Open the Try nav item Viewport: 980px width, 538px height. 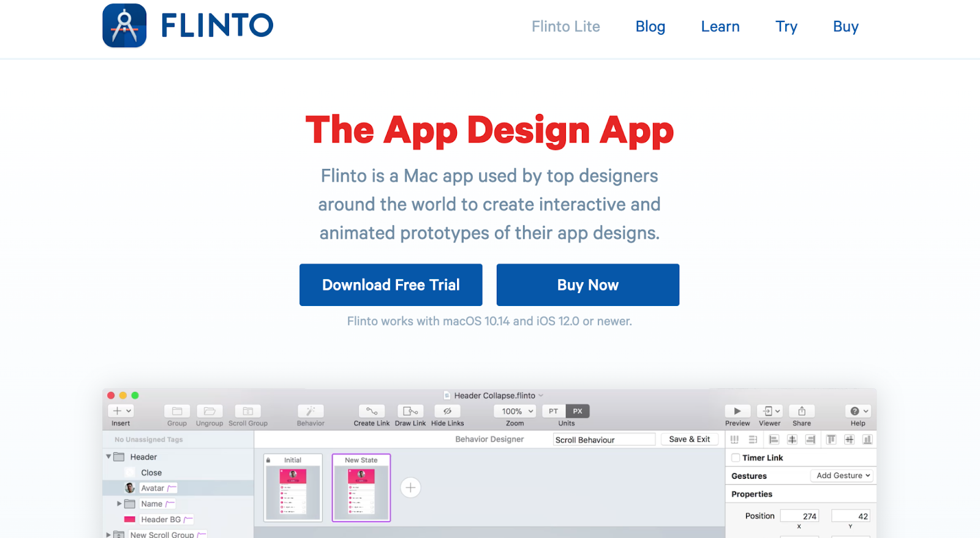point(786,27)
